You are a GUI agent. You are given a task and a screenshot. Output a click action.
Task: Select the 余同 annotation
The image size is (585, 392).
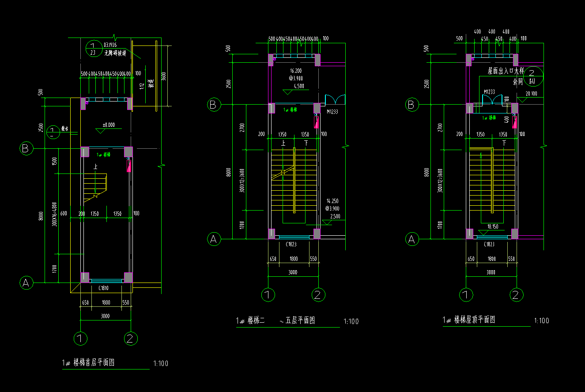[x=518, y=82]
